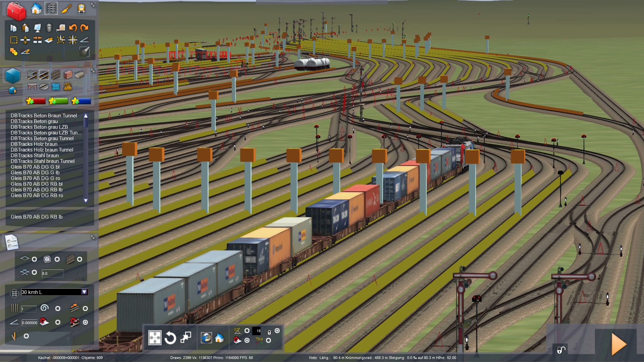Choose the brick wall object category
Viewport: 644px width, 362px height.
tap(68, 74)
